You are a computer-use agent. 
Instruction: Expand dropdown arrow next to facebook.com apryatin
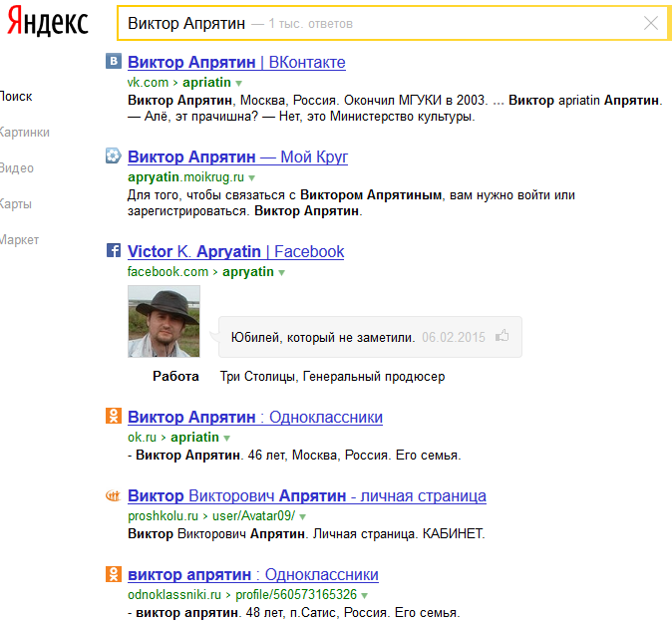(282, 272)
